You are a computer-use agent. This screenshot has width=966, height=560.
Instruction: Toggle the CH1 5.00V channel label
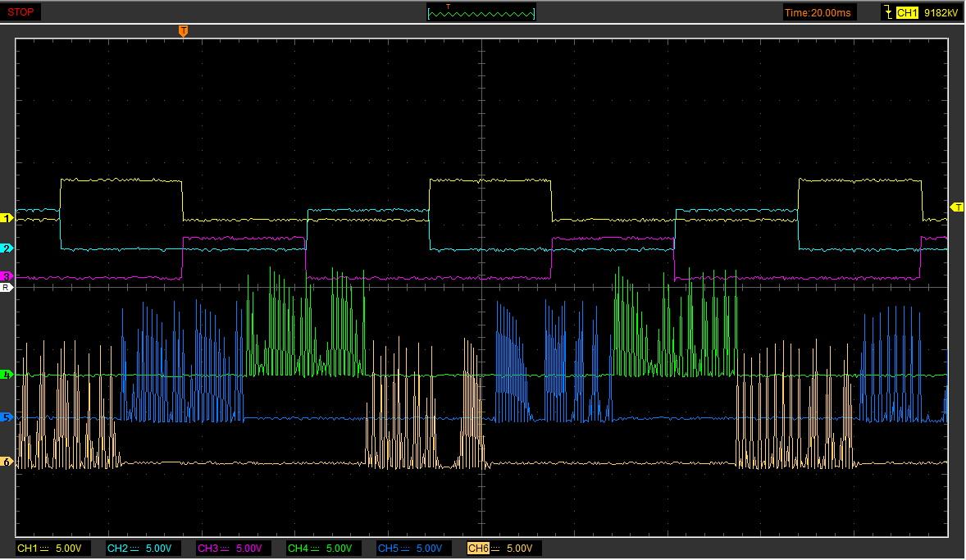coord(48,548)
